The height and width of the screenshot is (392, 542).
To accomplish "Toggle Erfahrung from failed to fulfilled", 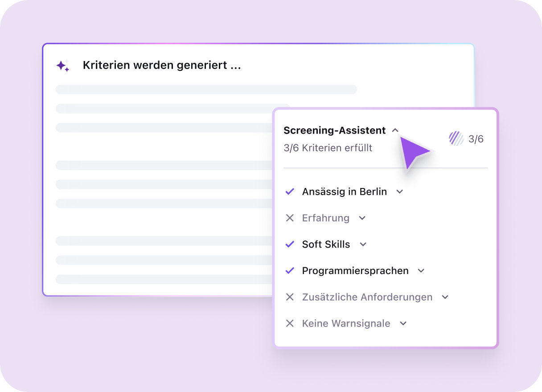I will click(x=290, y=218).
